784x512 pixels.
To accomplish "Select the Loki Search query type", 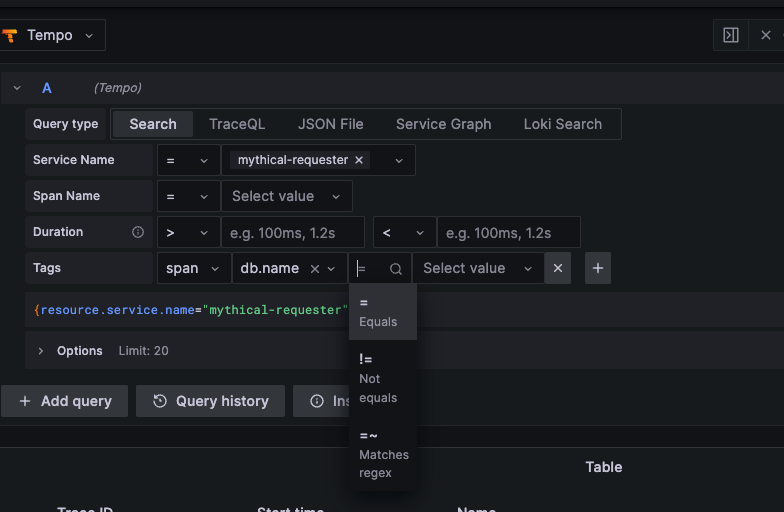I will (x=562, y=124).
